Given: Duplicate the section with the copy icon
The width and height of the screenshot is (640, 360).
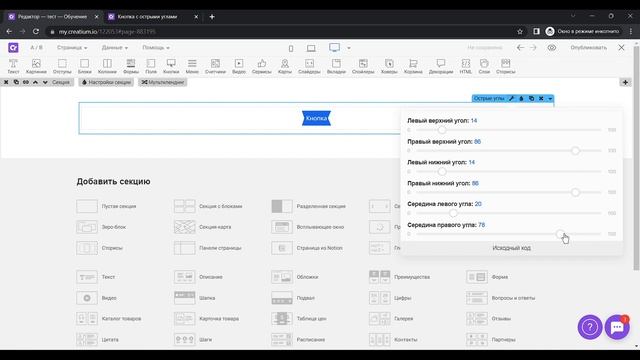Looking at the screenshot, I should point(16,82).
